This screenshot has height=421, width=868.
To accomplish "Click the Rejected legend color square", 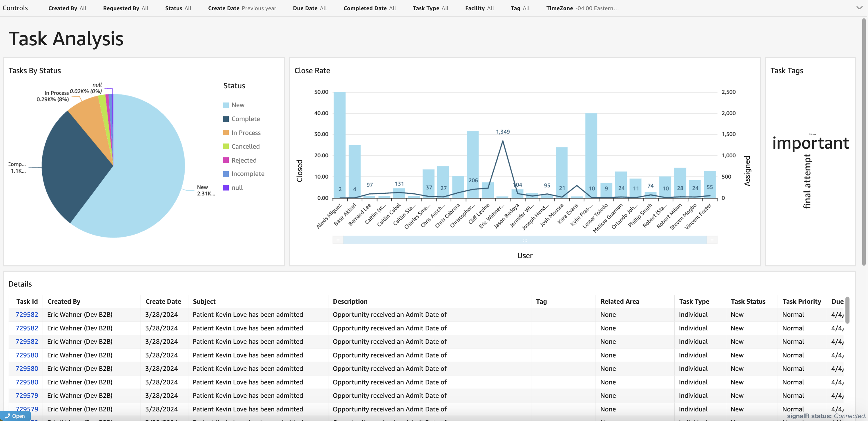I will pyautogui.click(x=226, y=160).
